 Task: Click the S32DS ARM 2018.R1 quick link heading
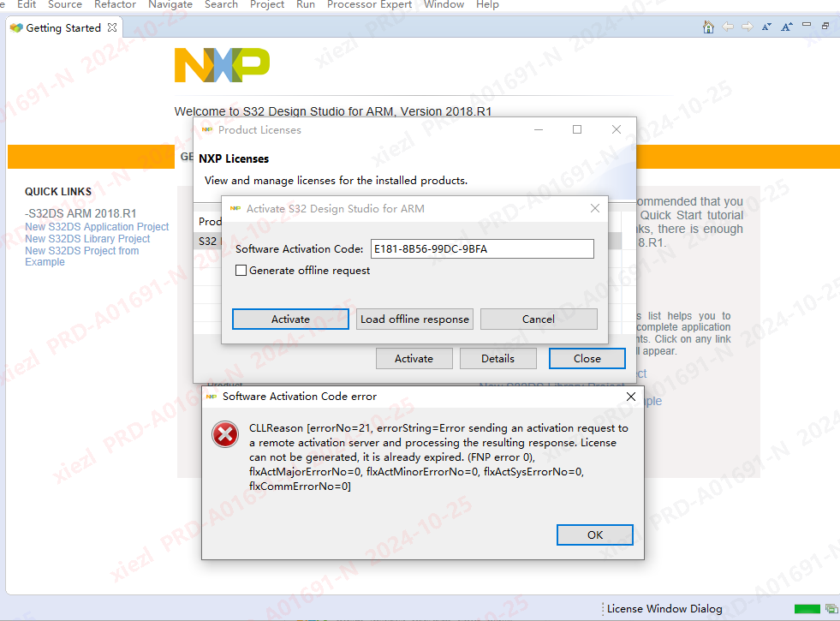pyautogui.click(x=80, y=213)
